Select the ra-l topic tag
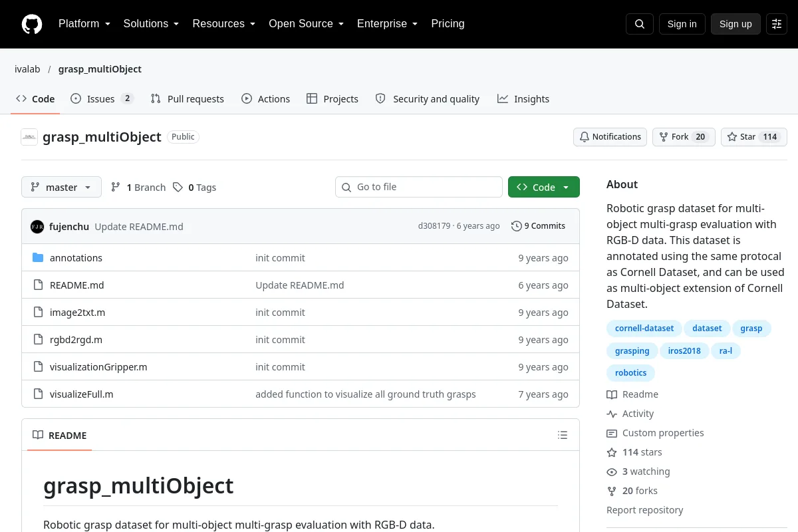 [726, 350]
